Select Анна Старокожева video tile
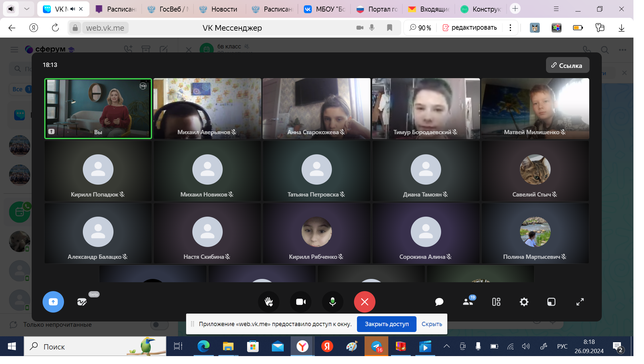Viewport: 644px width, 364px height. [316, 108]
